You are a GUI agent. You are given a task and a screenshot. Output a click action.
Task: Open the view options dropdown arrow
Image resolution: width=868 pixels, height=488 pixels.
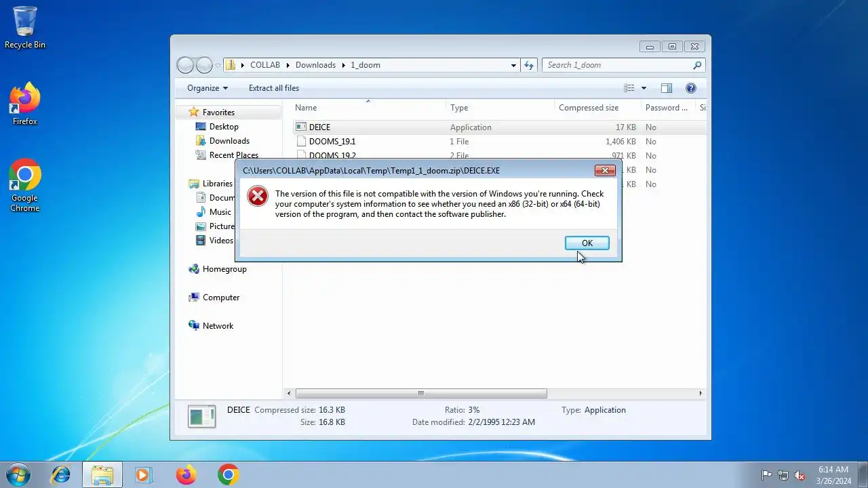coord(644,88)
